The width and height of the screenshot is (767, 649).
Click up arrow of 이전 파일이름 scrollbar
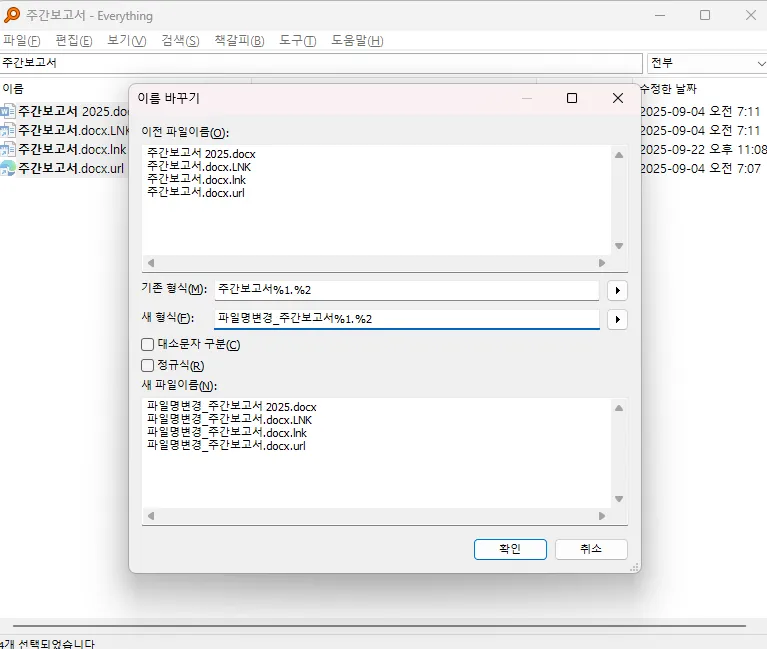[619, 155]
